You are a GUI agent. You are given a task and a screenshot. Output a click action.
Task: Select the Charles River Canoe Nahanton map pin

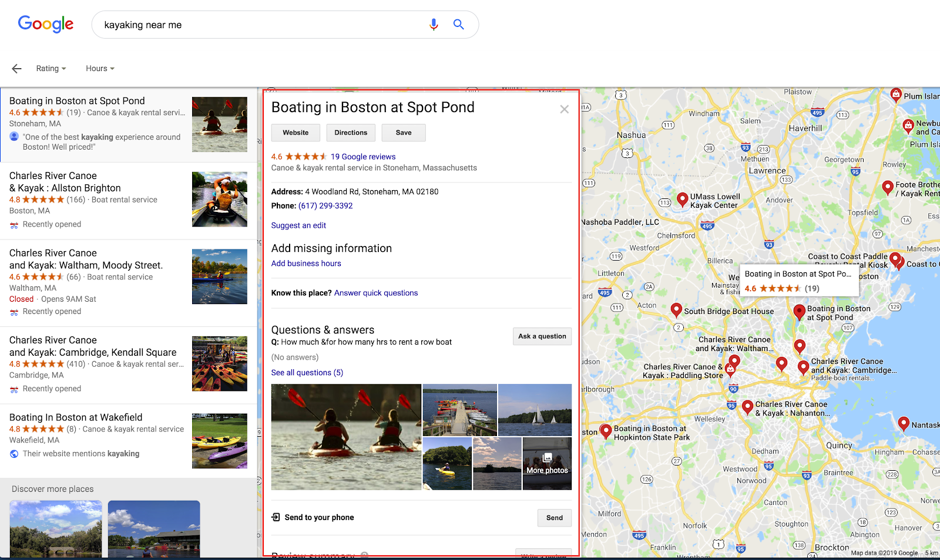pos(747,407)
